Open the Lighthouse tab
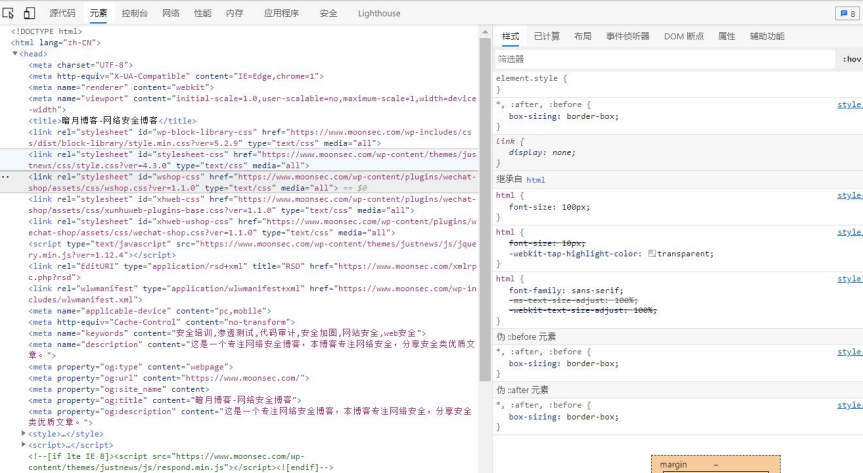Image resolution: width=863 pixels, height=473 pixels. (379, 13)
